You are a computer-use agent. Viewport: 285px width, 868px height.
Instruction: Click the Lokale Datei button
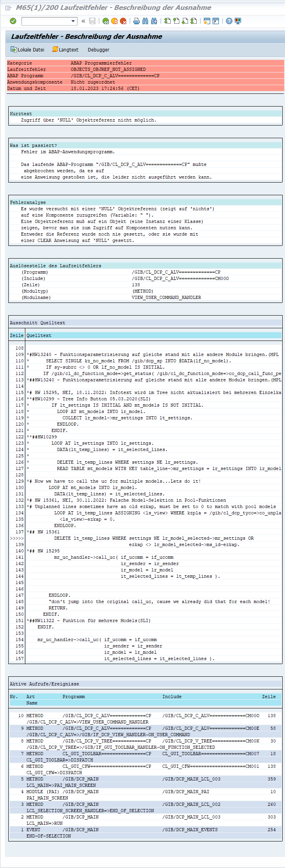pyautogui.click(x=27, y=49)
